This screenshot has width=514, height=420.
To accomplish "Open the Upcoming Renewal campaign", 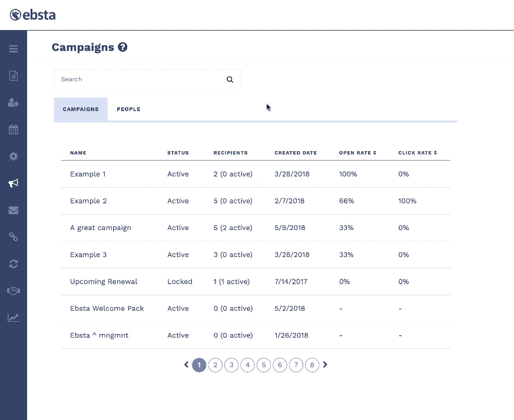I will (104, 282).
